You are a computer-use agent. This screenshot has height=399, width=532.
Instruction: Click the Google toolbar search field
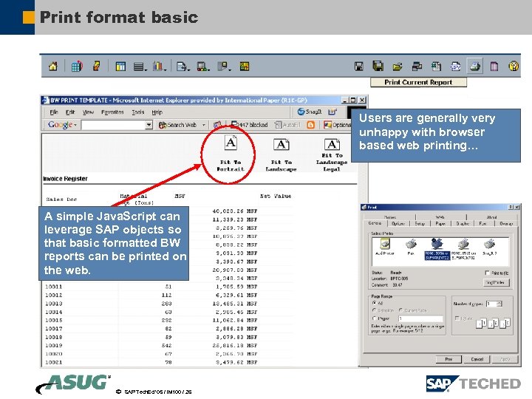click(x=113, y=125)
